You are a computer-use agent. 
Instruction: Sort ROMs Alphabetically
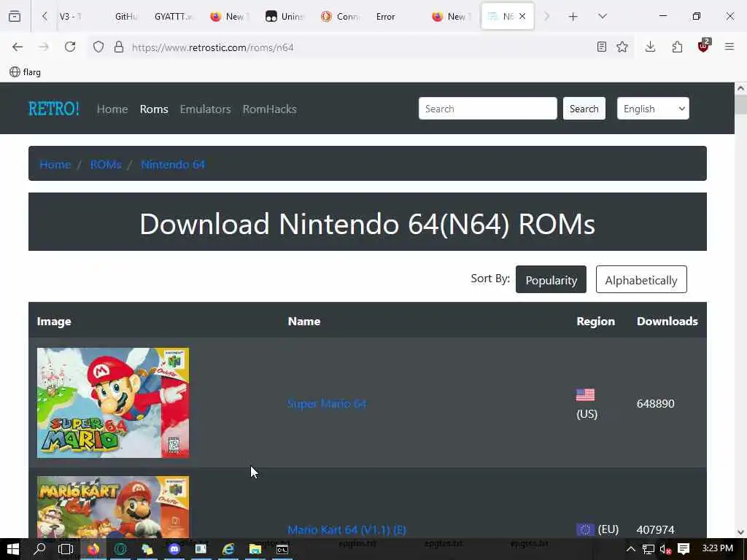641,279
